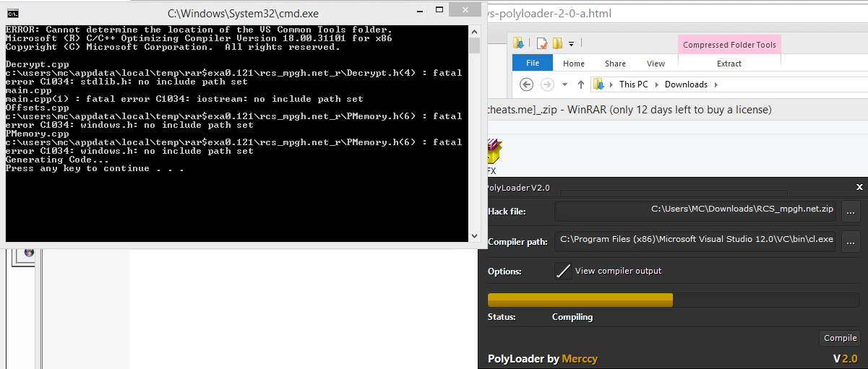Select This PC in the address bar
Screen dimensions: 868x369
(634, 84)
